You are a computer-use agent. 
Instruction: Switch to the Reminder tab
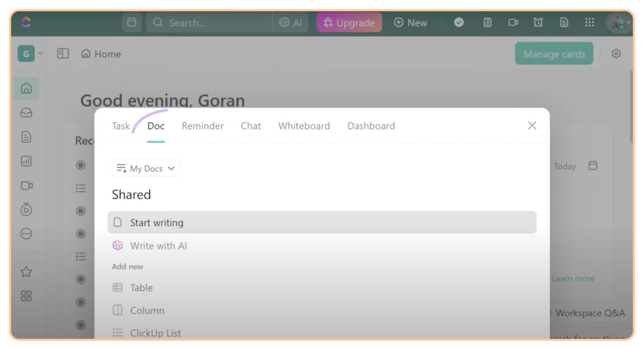pos(202,126)
